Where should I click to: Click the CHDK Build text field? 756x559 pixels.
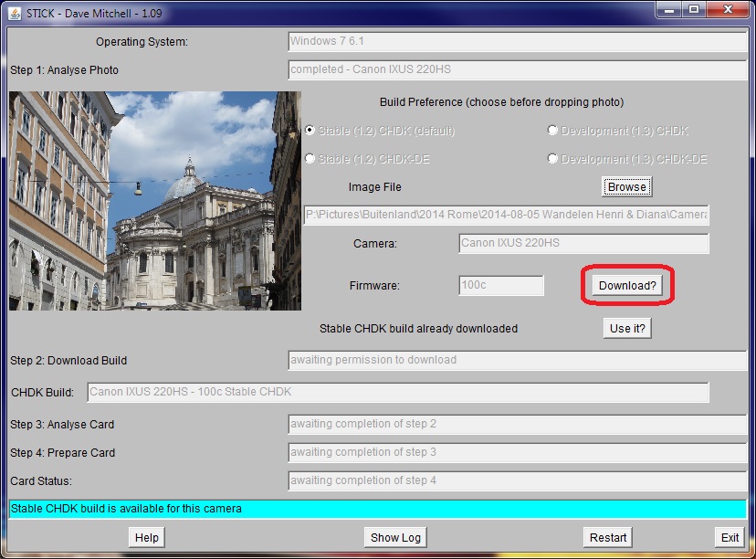397,393
